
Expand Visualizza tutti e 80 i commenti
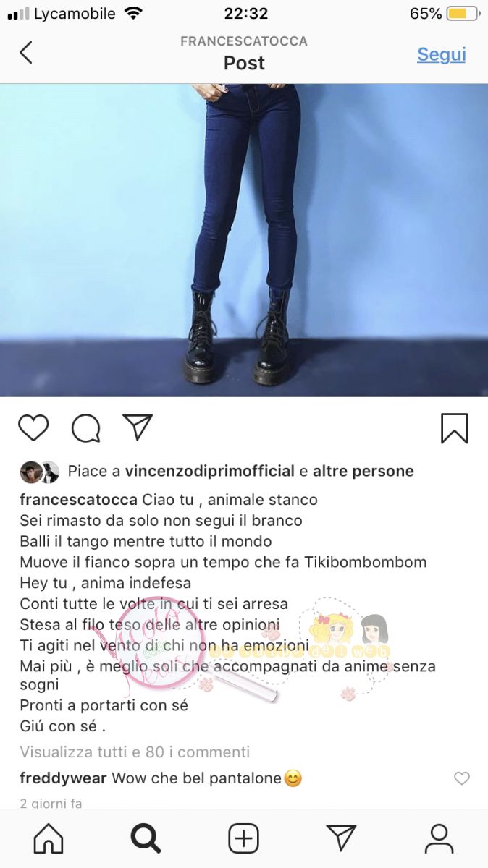pos(135,752)
